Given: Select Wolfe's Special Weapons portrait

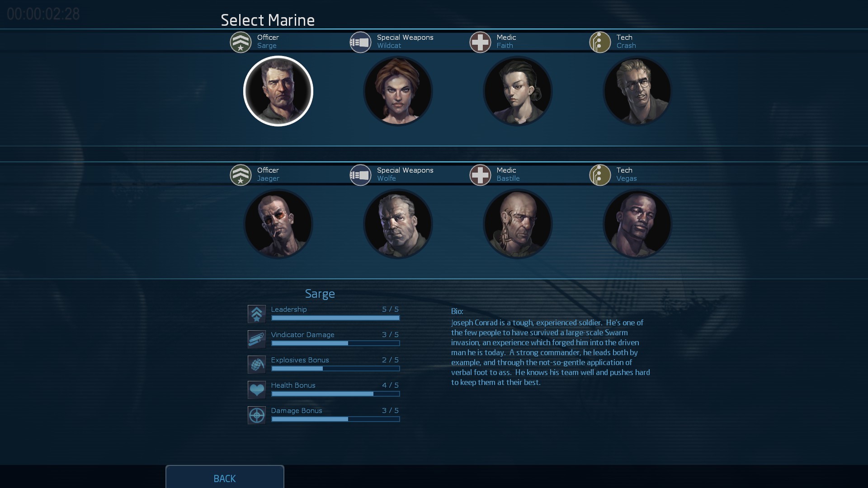Looking at the screenshot, I should [x=398, y=224].
